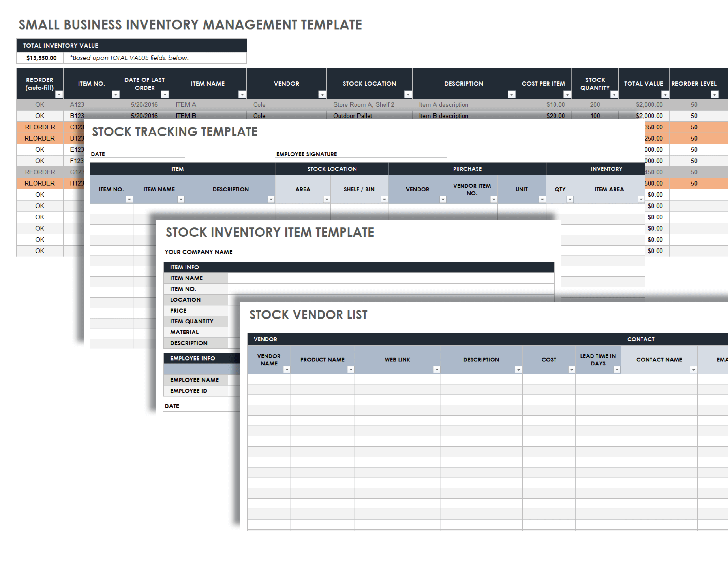Open TOTAL VALUE column filter arrow
This screenshot has height=563, width=728.
[x=665, y=95]
